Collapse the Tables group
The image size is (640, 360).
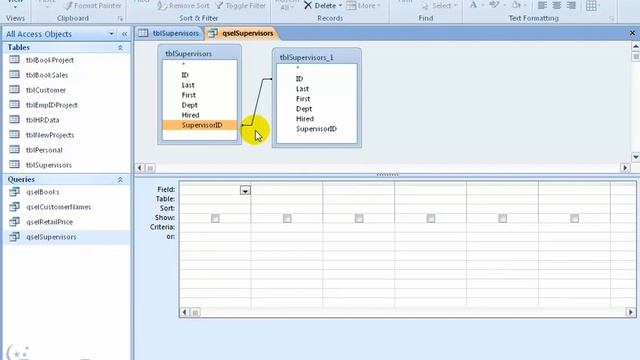click(120, 48)
